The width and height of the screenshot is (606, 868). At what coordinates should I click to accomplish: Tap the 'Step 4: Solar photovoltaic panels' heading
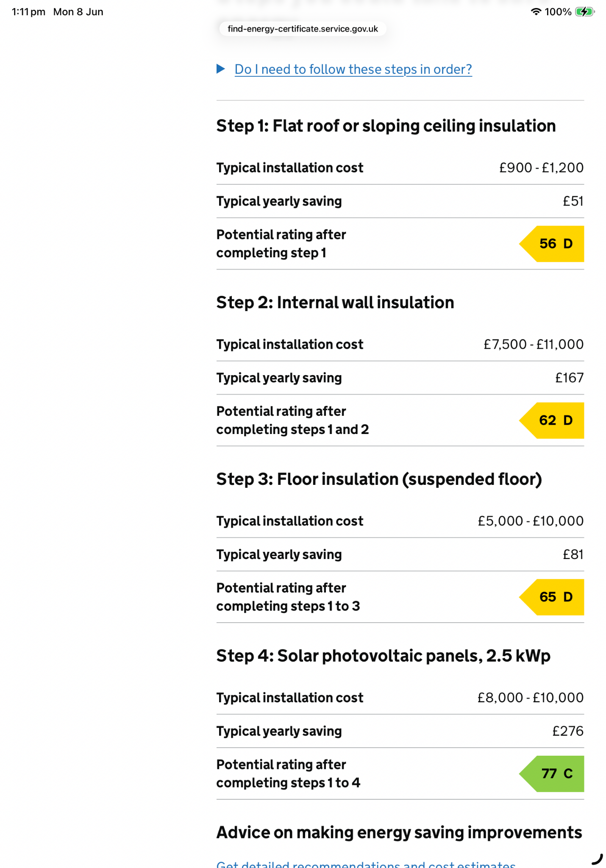pos(383,656)
